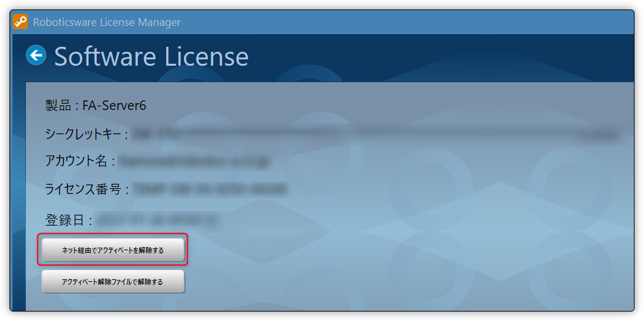The image size is (644, 321).
Task: Deactivate via network with ネット経由でアクティベートを解除する
Action: [x=113, y=250]
